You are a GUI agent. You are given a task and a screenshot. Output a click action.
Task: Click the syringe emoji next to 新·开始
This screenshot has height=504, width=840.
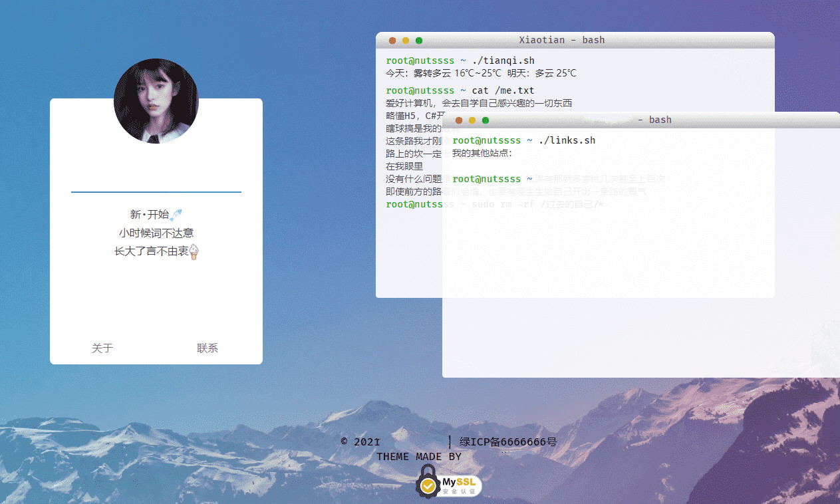[176, 214]
